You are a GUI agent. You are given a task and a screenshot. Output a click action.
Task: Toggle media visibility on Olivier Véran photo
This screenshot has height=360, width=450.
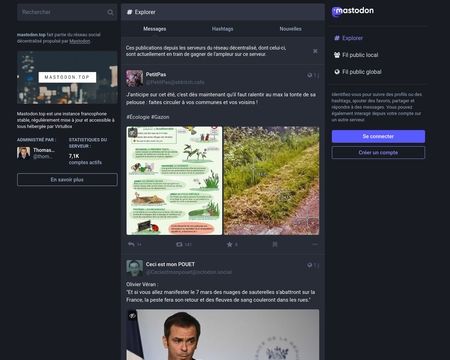click(x=132, y=315)
